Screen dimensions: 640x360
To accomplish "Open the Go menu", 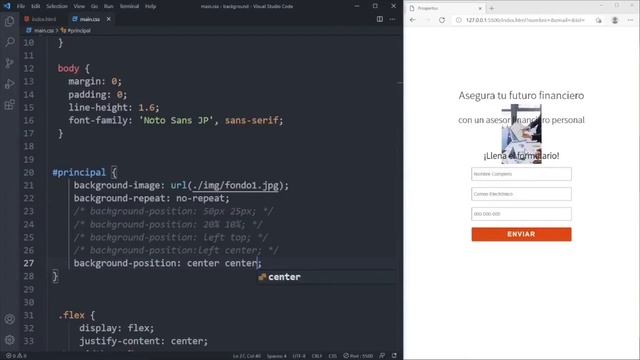I will coord(94,6).
